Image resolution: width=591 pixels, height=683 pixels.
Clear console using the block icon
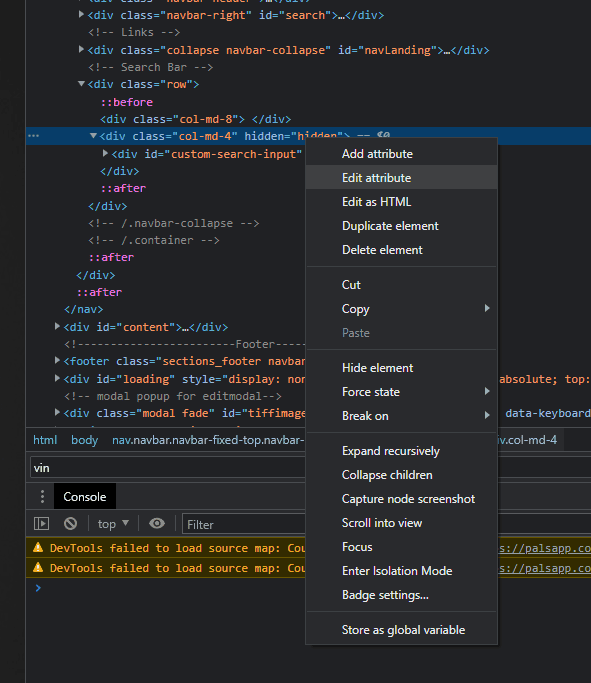pyautogui.click(x=70, y=523)
